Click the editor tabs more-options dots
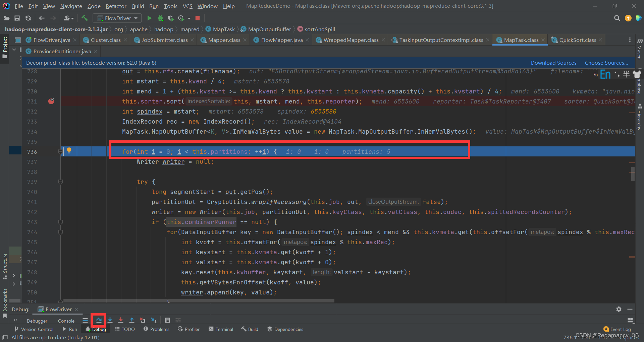 click(x=630, y=40)
